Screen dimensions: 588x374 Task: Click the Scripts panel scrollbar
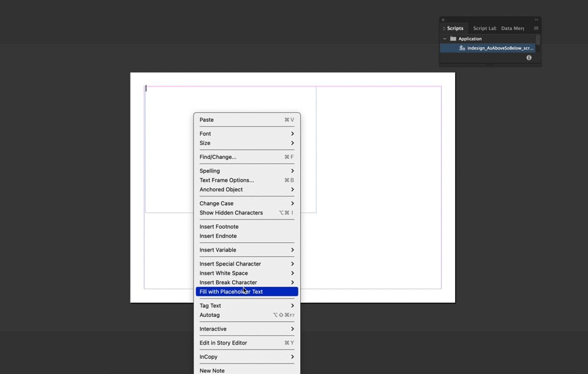[538, 39]
